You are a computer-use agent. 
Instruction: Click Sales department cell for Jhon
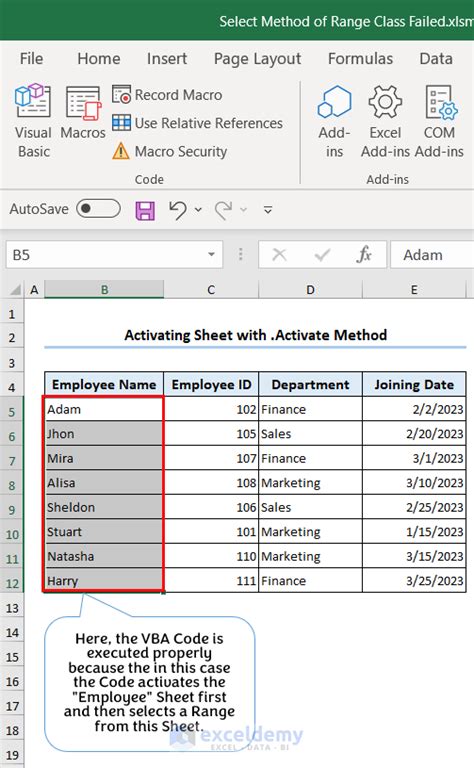pos(310,433)
